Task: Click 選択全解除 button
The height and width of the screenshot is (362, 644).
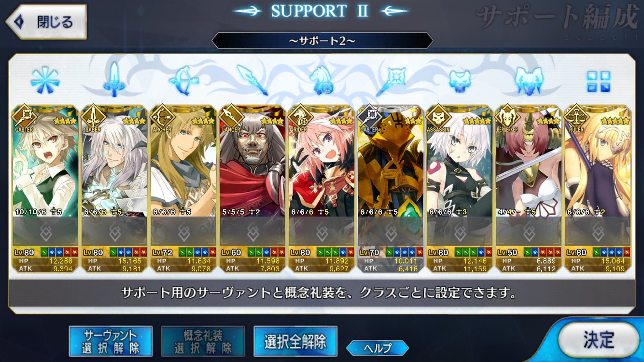Action: [x=295, y=341]
